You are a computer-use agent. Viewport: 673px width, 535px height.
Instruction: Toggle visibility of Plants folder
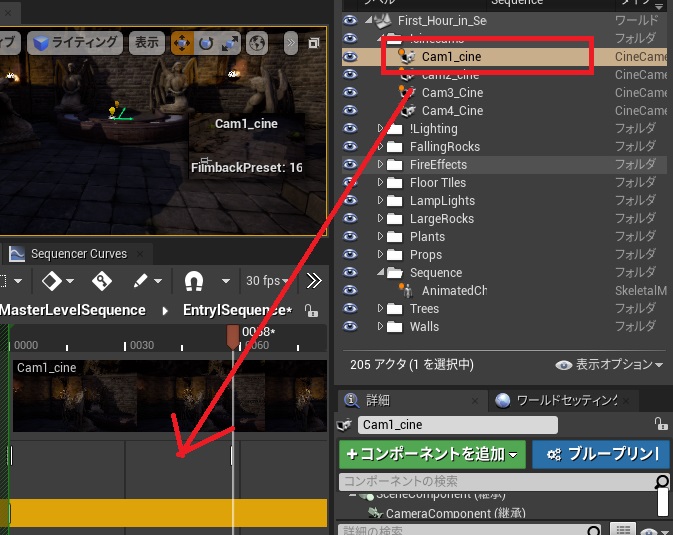pos(350,237)
